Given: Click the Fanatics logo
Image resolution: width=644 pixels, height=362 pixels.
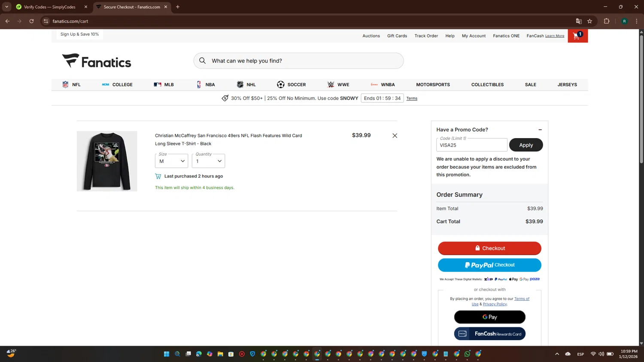Looking at the screenshot, I should click(97, 61).
